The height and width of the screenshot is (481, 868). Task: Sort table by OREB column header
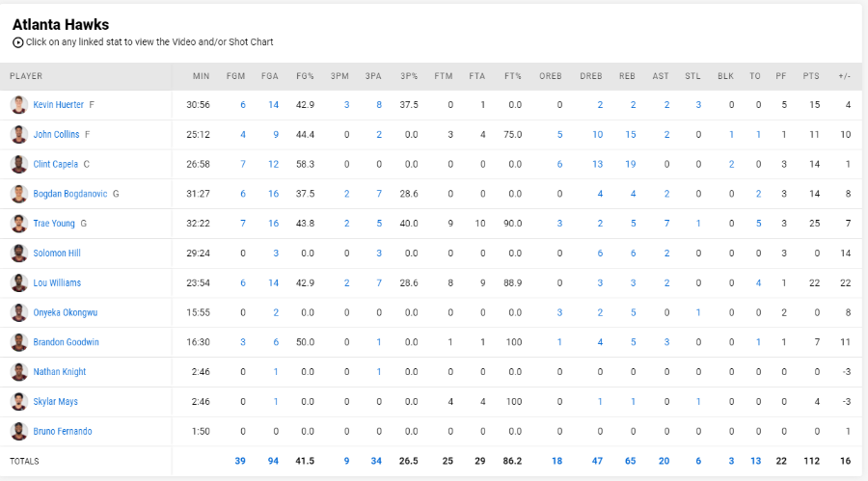551,76
